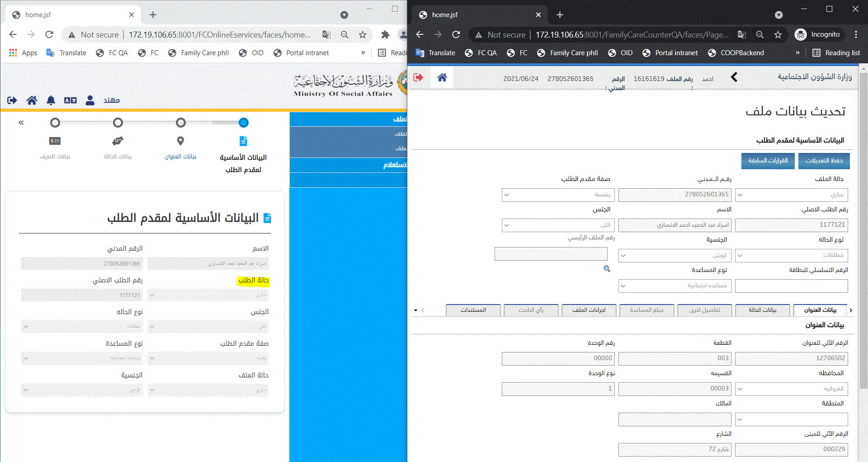This screenshot has height=462, width=868.
Task: Bookmark page with star in left browser
Action: pos(363,35)
